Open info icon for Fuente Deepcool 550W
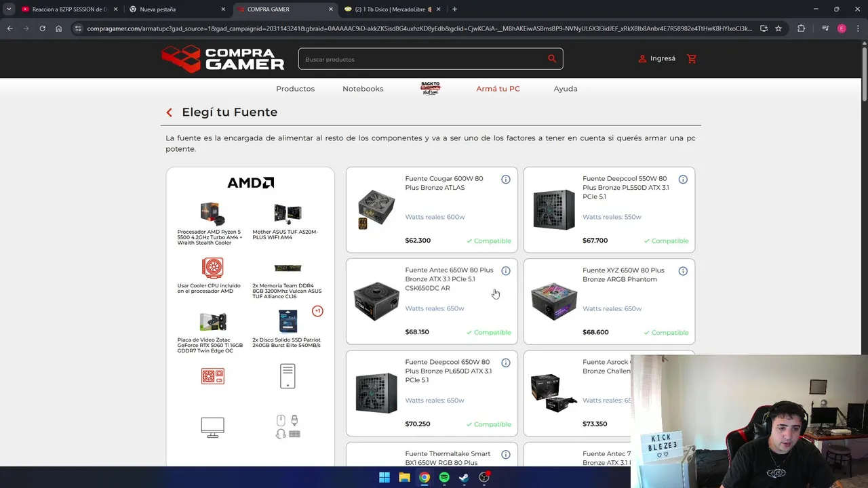Screen dimensions: 868x488 click(x=683, y=180)
